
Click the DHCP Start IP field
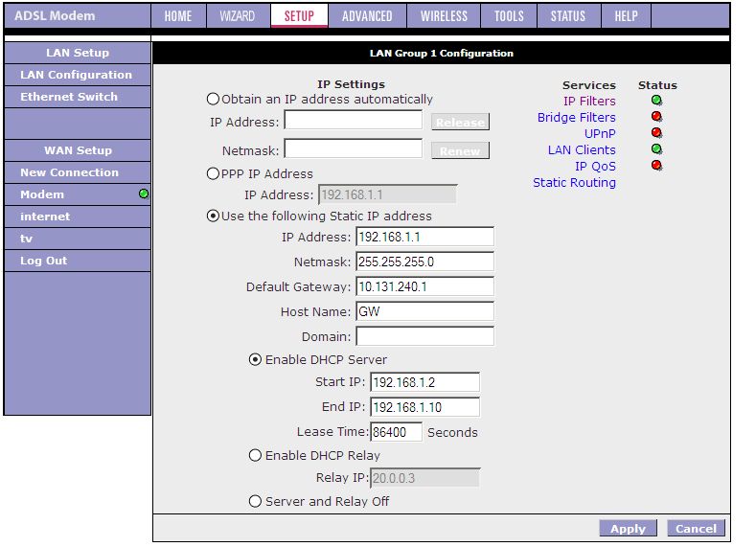tap(424, 382)
